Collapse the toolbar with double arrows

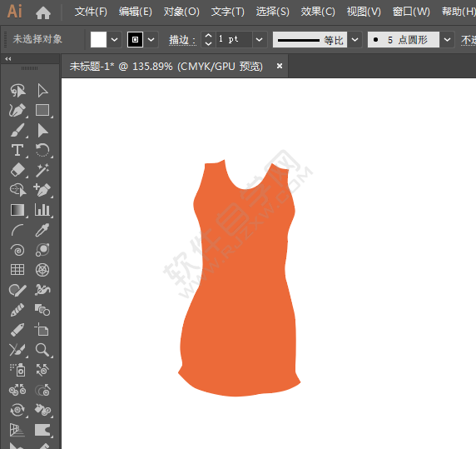tap(8, 59)
